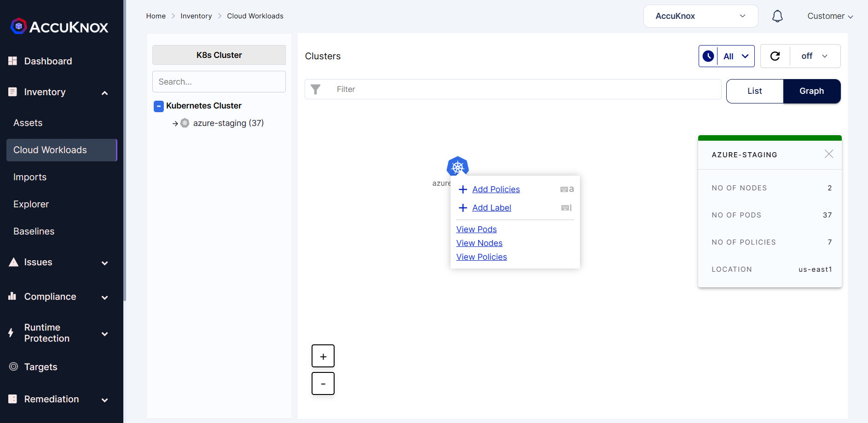Switch to List view
This screenshot has height=423, width=868.
pyautogui.click(x=755, y=91)
